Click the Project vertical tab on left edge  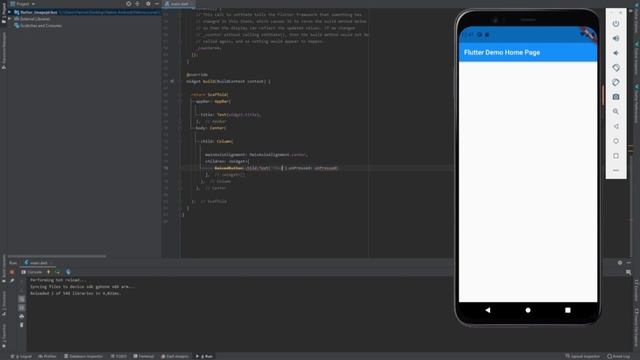point(4,12)
